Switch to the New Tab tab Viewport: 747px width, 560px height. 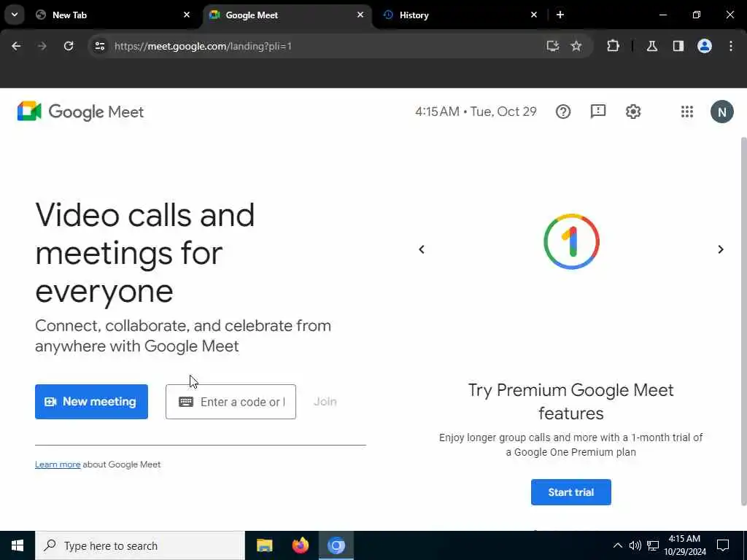click(x=112, y=15)
